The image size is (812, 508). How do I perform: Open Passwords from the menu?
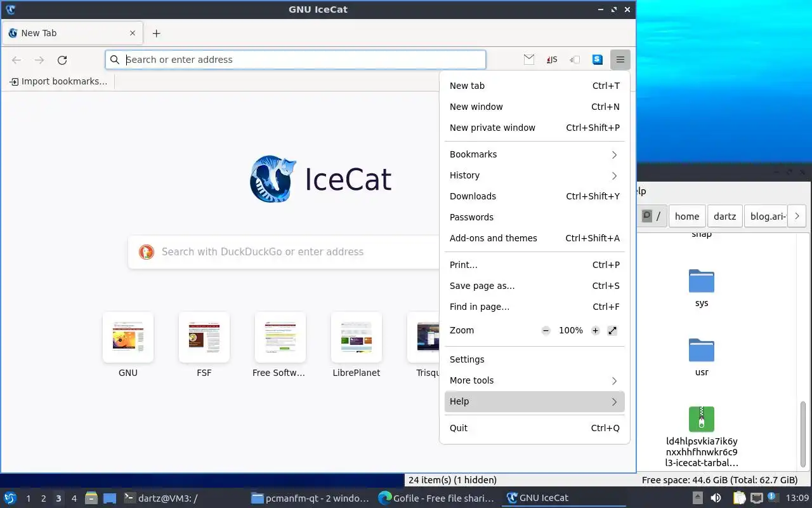[534, 217]
